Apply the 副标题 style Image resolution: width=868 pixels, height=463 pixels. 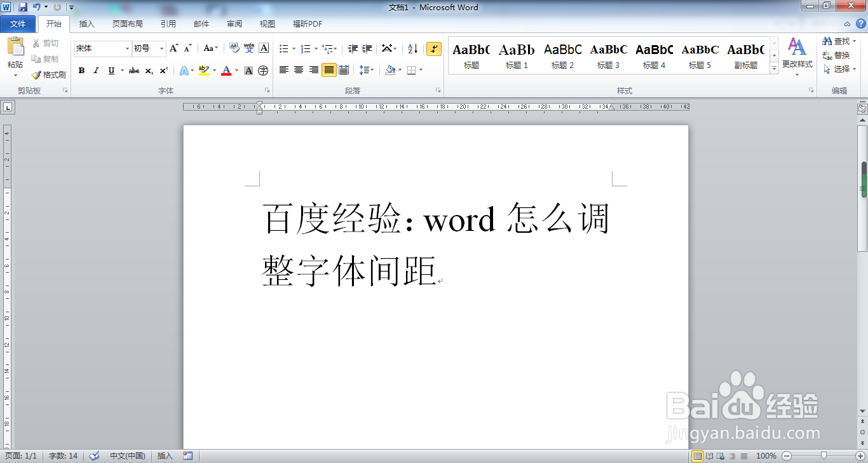[x=746, y=55]
